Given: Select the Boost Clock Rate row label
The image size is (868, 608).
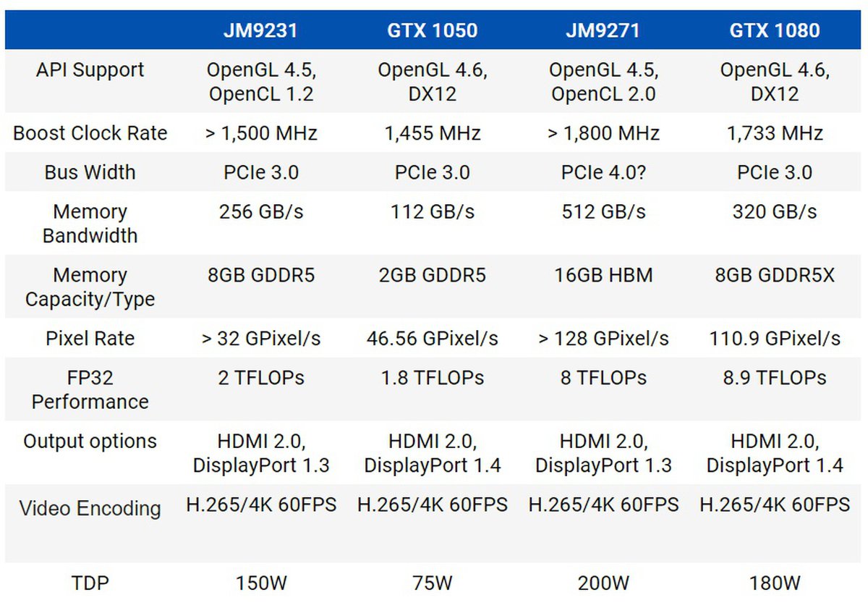Looking at the screenshot, I should pos(90,133).
